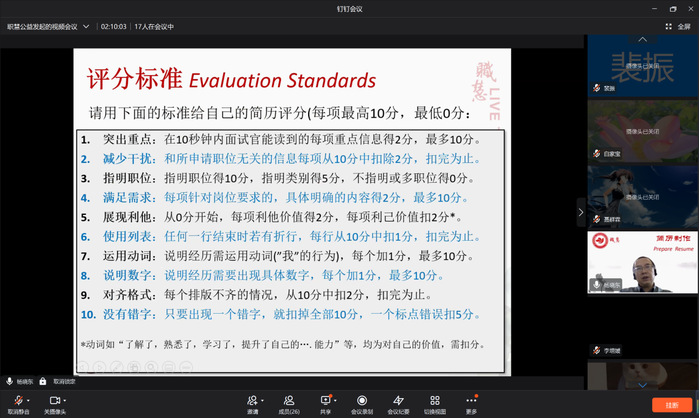
Task: Turn off camera with 关闭摄像头
Action: [x=54, y=401]
